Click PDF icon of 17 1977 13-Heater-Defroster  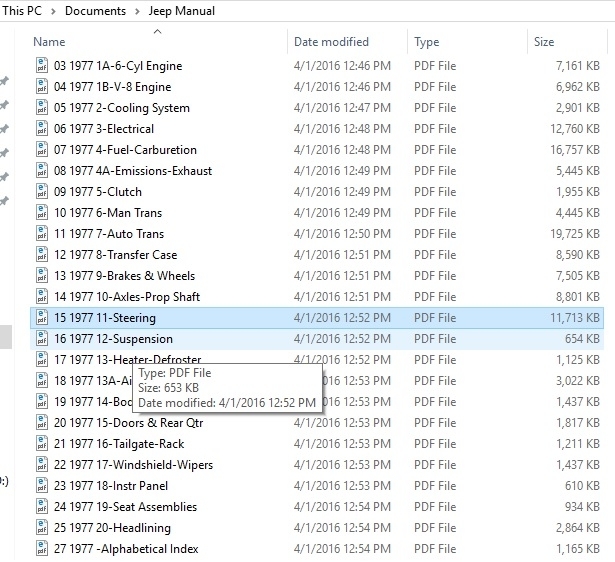click(42, 360)
